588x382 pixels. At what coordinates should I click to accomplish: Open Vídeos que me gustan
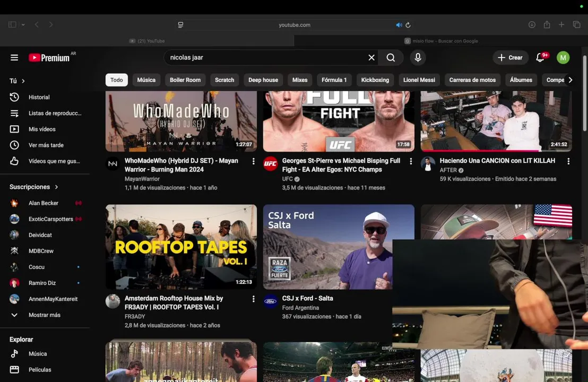click(x=45, y=161)
